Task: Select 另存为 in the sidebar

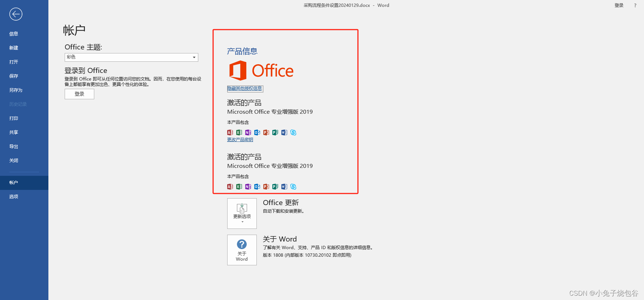Action: tap(24, 90)
